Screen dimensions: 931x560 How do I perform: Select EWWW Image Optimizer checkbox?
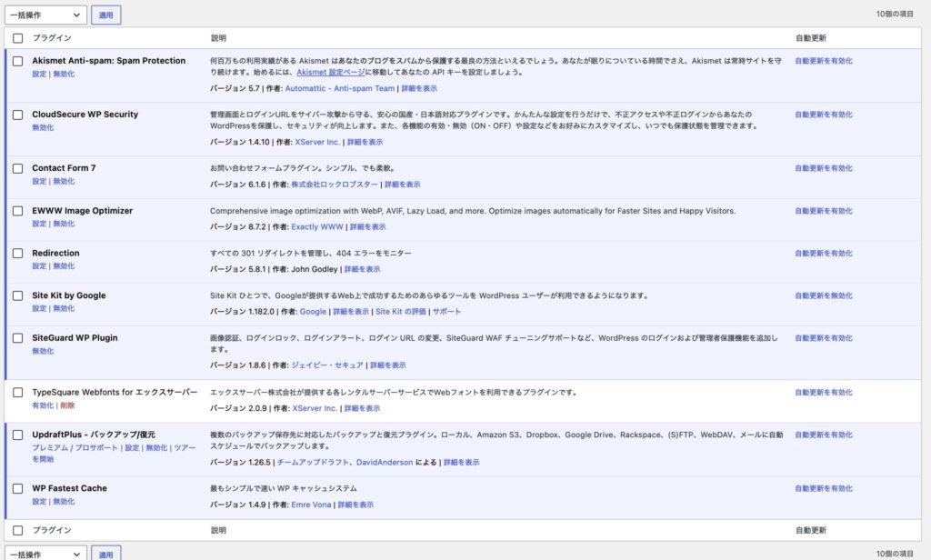coord(18,211)
